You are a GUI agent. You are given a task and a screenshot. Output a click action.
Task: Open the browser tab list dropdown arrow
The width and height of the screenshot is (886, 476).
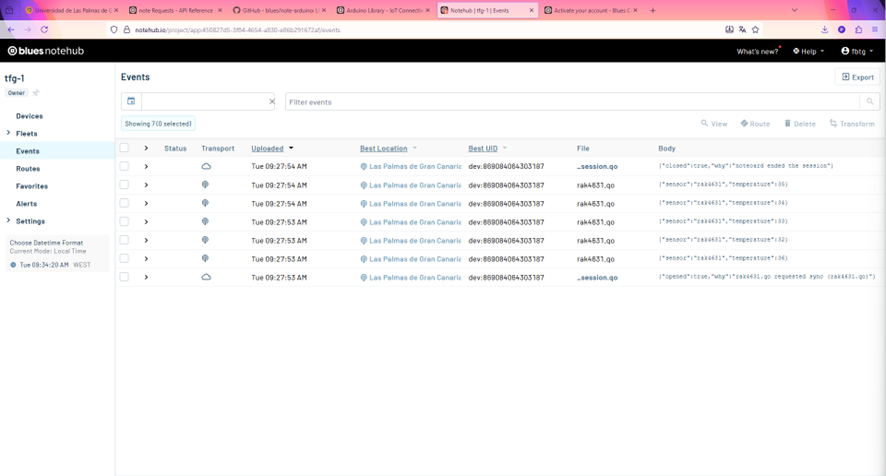794,10
